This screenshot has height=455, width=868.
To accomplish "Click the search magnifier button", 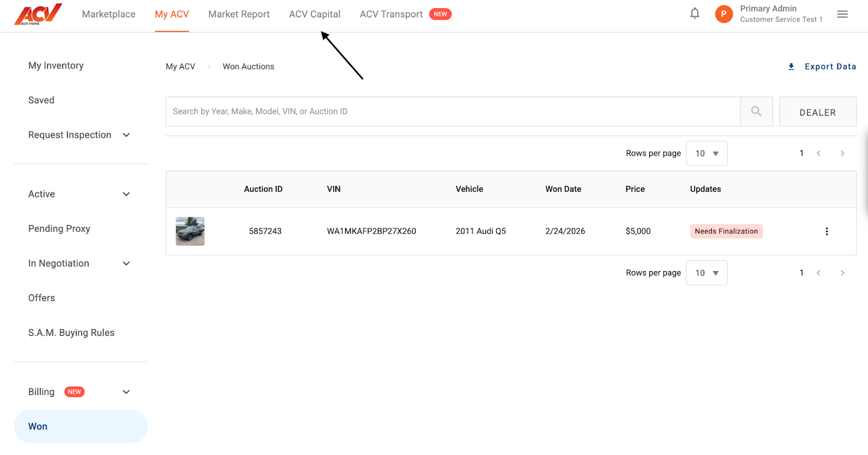I will click(756, 112).
